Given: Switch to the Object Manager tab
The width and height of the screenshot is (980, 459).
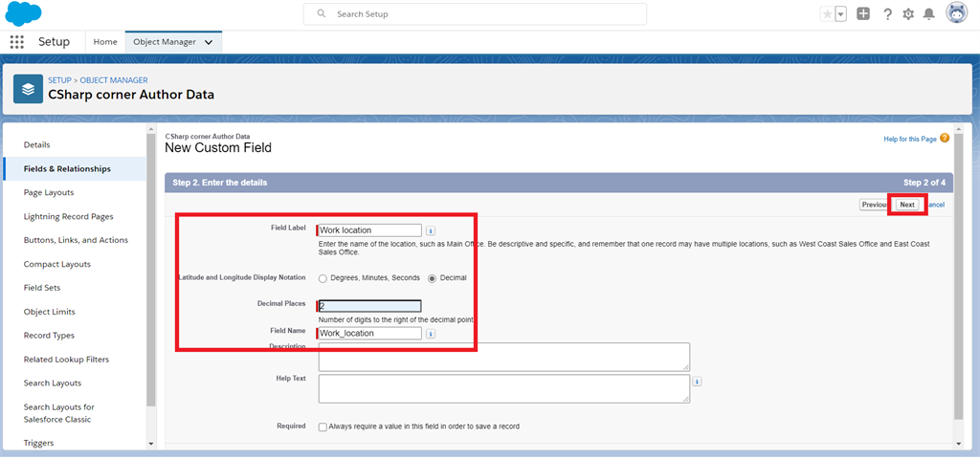Looking at the screenshot, I should pos(165,42).
